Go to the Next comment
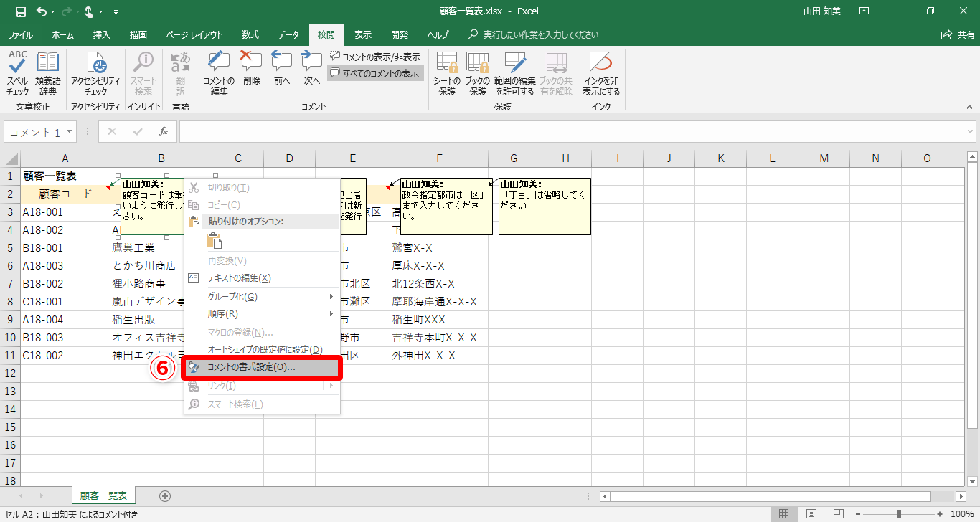980x522 pixels. (311, 69)
